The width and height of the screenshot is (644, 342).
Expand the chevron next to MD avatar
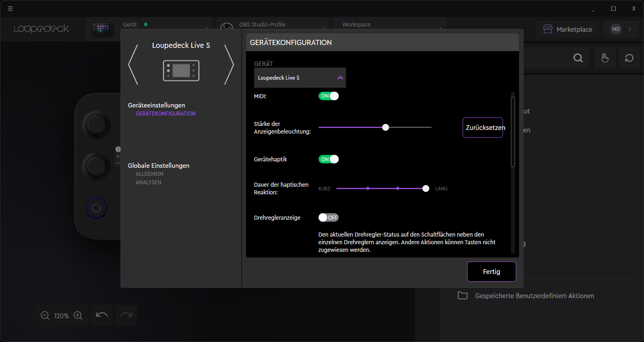(x=630, y=29)
